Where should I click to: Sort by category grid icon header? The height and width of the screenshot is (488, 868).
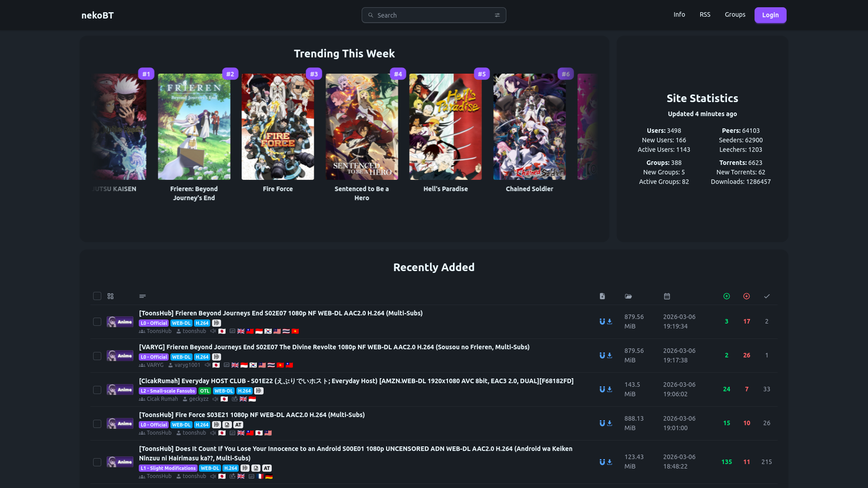point(110,296)
